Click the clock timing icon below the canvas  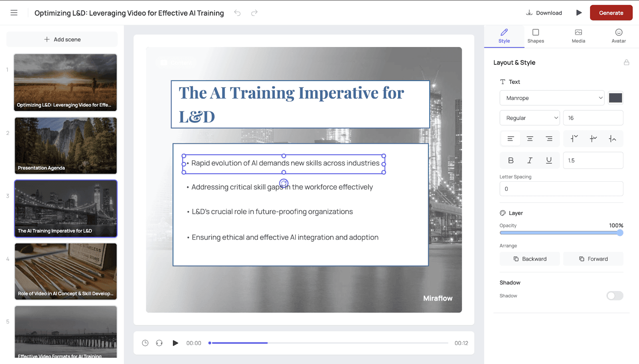pos(145,343)
